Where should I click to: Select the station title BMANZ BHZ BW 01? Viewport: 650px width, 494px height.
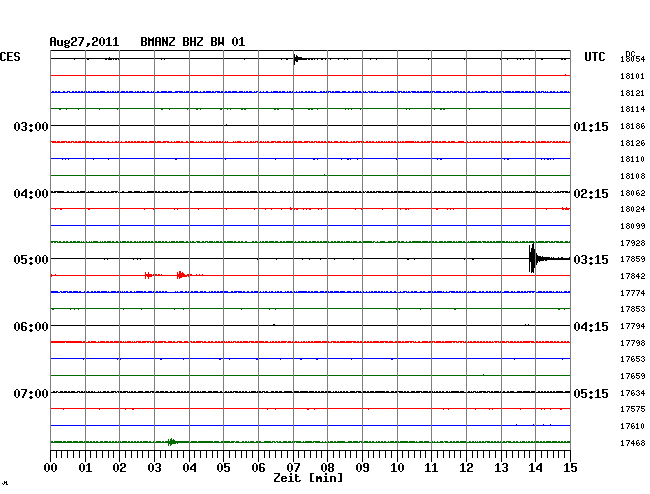coord(192,42)
